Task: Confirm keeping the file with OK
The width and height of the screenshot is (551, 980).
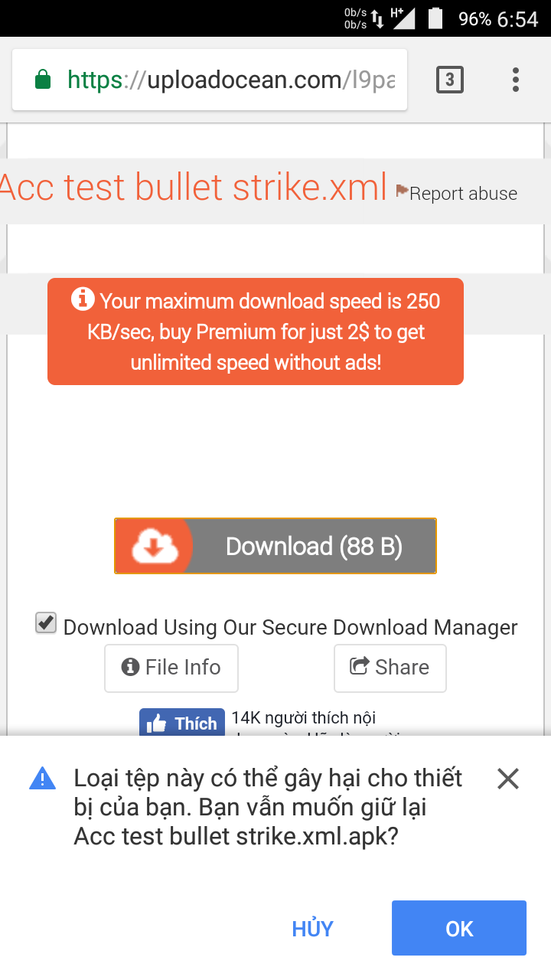Action: click(459, 929)
